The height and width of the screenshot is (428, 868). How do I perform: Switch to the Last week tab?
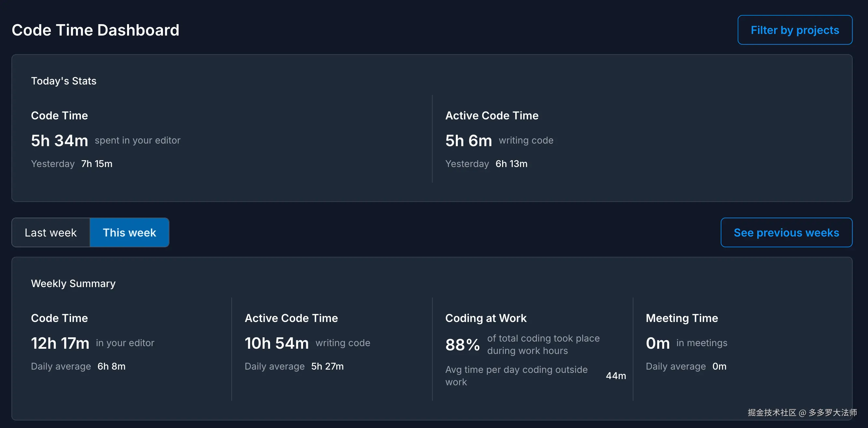click(x=51, y=232)
